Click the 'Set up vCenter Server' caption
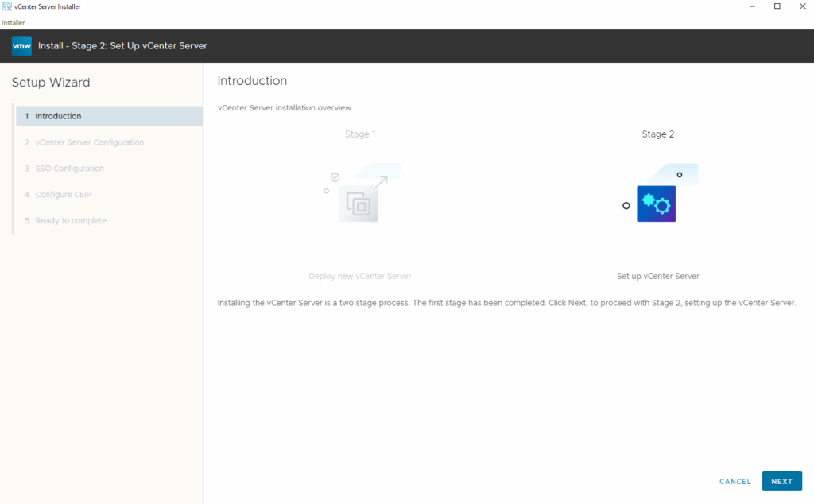The height and width of the screenshot is (504, 814). (x=657, y=277)
